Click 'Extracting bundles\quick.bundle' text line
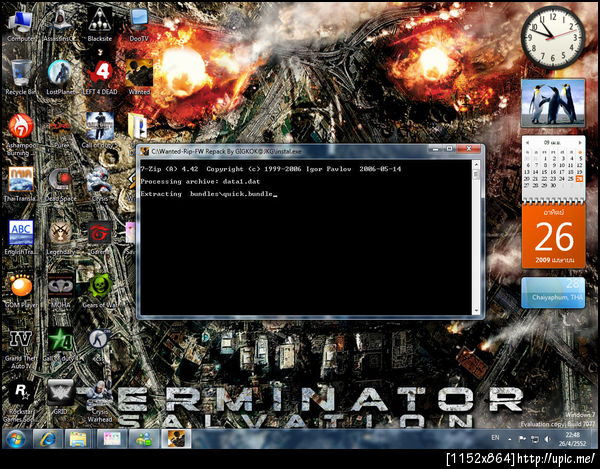 207,194
